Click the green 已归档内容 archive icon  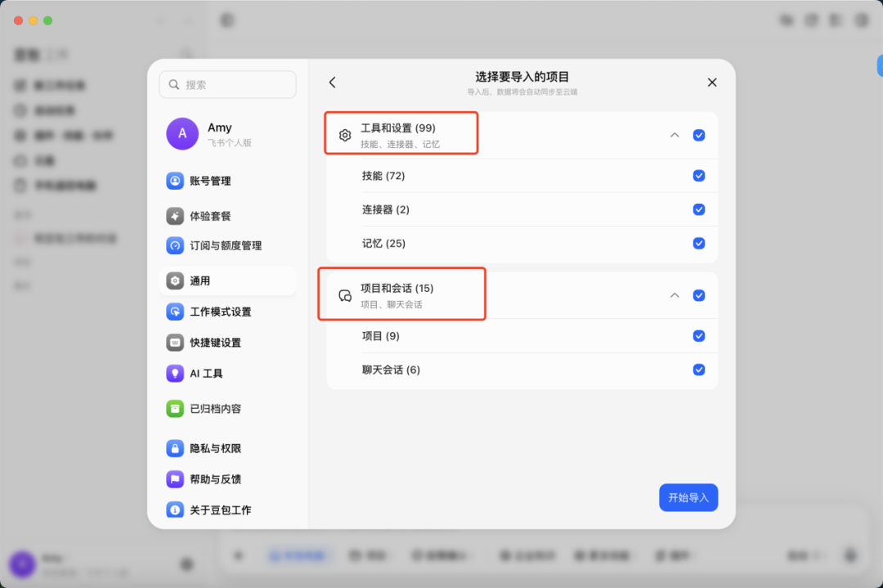coord(175,408)
